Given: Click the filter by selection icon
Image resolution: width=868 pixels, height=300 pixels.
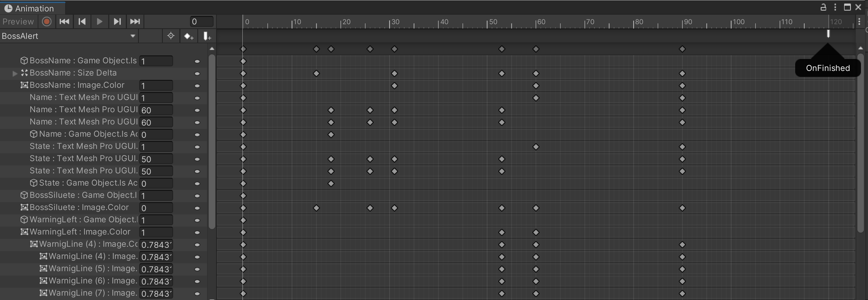Looking at the screenshot, I should [171, 36].
